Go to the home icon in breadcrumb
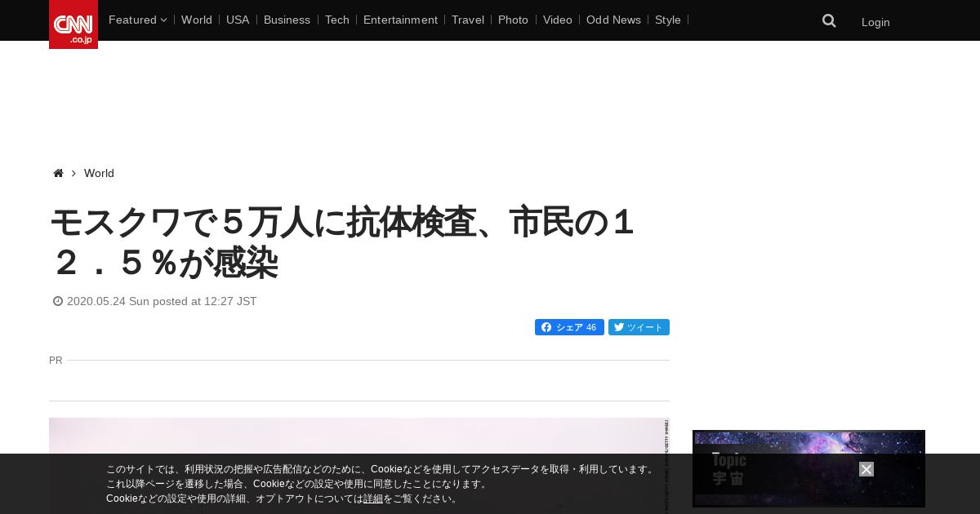Image resolution: width=980 pixels, height=514 pixels. [x=58, y=173]
